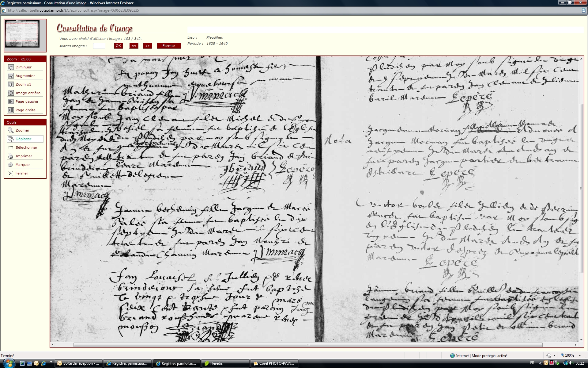This screenshot has width=588, height=368.
Task: Click the Autres images number field
Action: (99, 46)
